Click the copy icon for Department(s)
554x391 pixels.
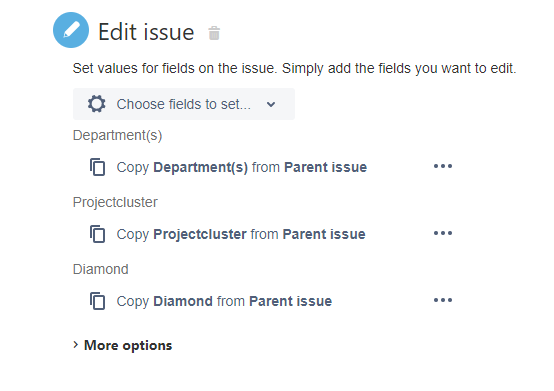click(x=98, y=167)
